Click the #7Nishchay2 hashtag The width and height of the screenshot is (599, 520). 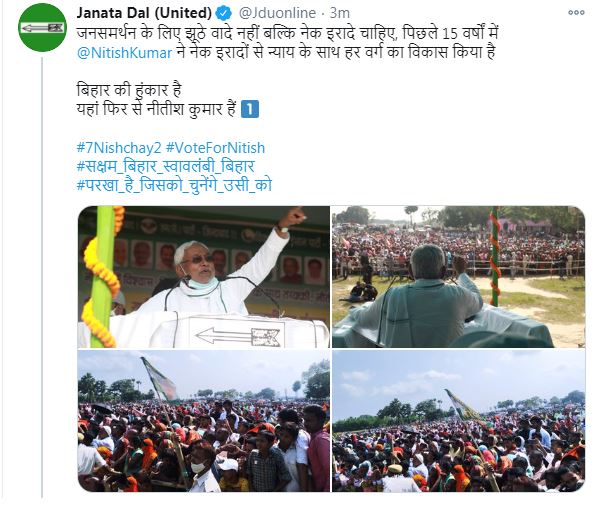click(119, 148)
